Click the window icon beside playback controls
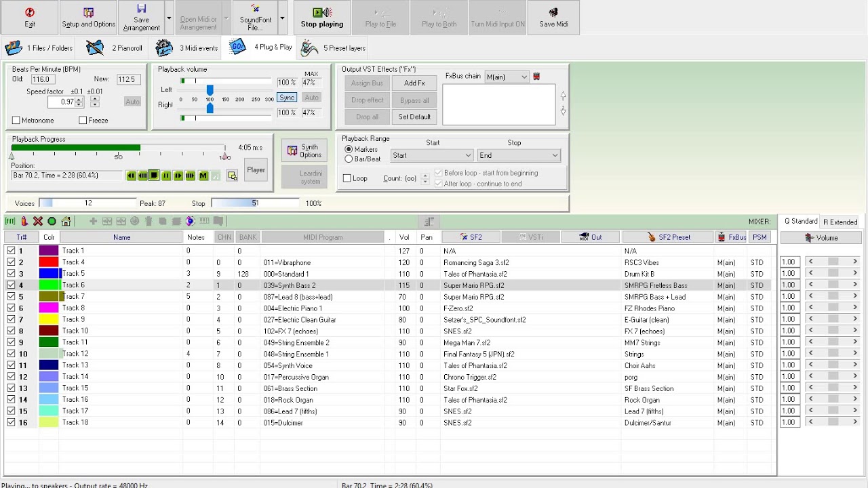The height and width of the screenshot is (488, 868). (x=232, y=176)
